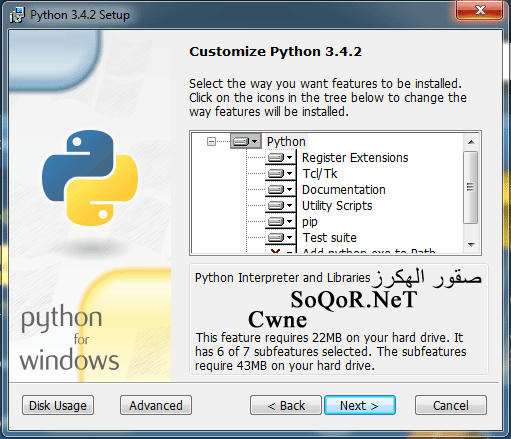Close the Python 3.4.2 Setup window
The image size is (511, 439).
[480, 10]
